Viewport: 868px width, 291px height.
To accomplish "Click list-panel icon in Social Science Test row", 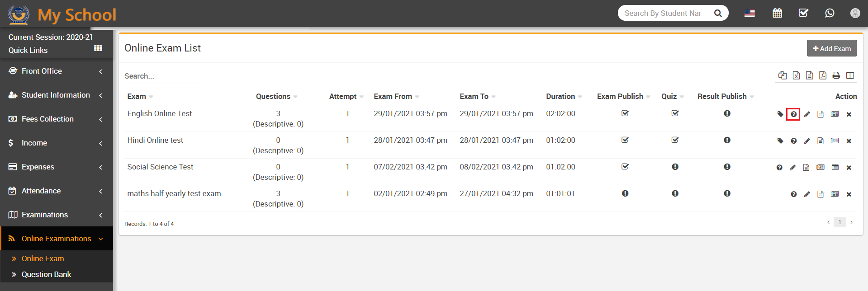I will (x=835, y=168).
